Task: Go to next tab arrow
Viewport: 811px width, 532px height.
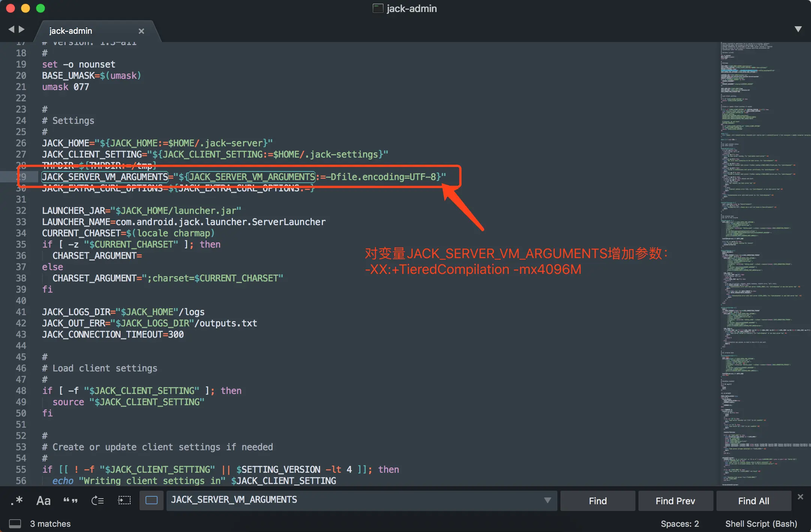Action: [x=22, y=29]
